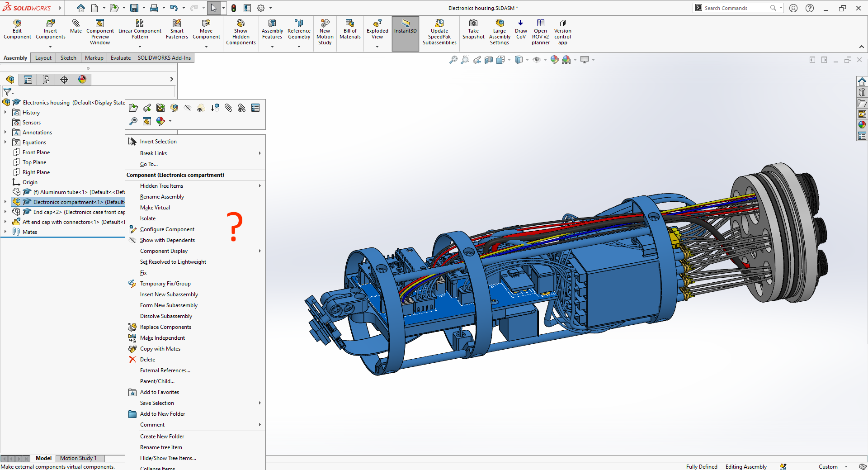Click the Rebuild traffic light icon

coord(234,8)
